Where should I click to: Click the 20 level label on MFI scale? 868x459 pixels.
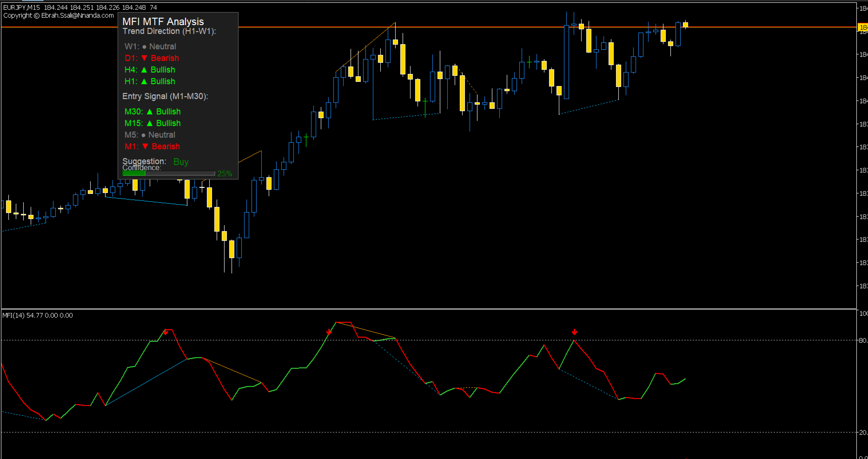[x=863, y=432]
